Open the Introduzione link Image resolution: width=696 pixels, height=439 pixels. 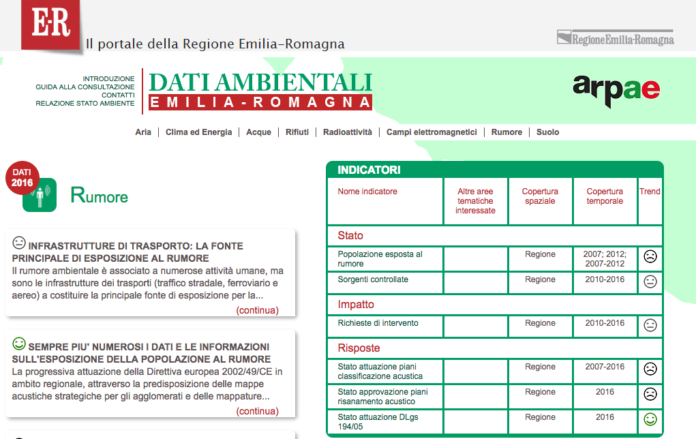click(x=108, y=79)
